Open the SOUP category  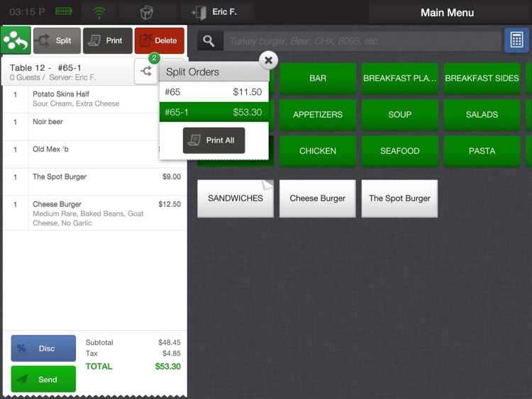(x=399, y=115)
